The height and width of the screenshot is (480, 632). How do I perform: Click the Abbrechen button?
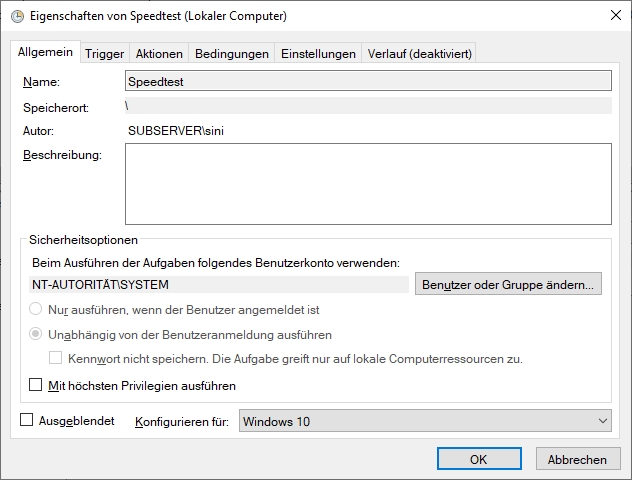tap(578, 459)
